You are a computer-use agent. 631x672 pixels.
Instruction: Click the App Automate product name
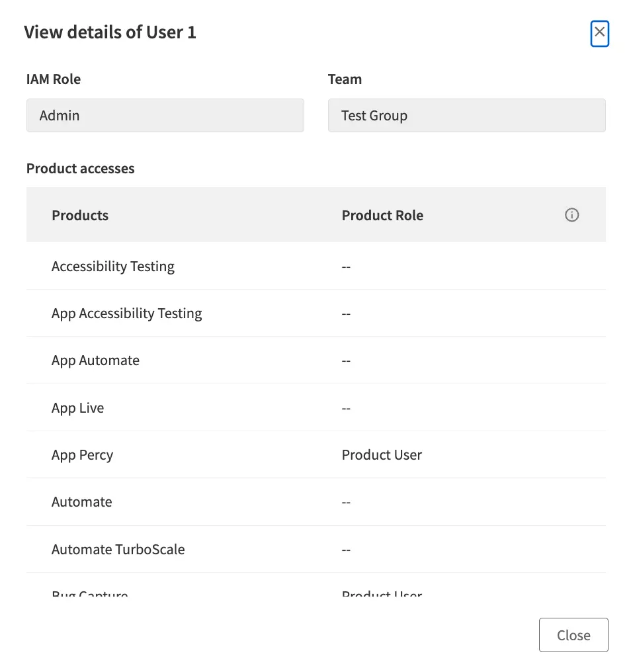pyautogui.click(x=95, y=360)
